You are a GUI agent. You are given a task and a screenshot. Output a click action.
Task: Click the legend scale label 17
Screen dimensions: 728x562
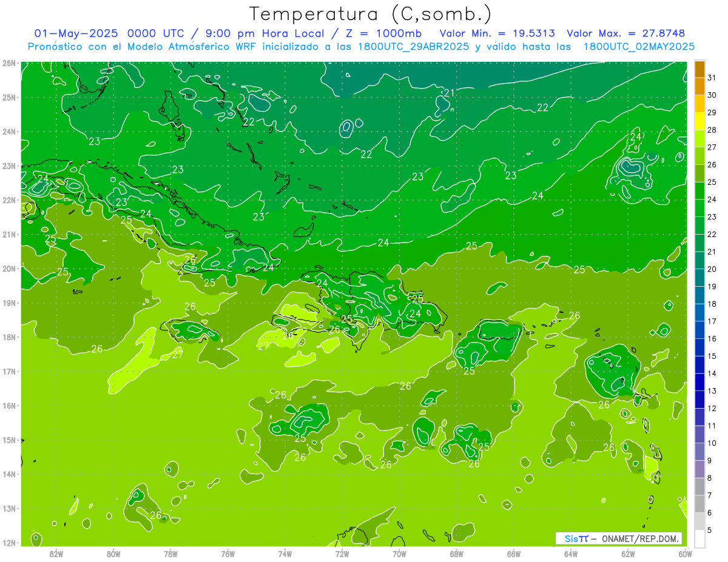[x=712, y=321]
